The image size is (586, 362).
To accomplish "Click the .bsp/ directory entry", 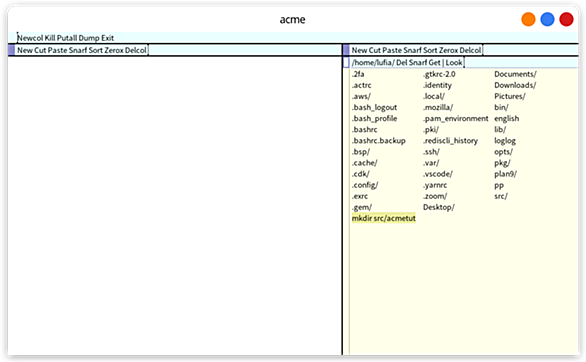I will 361,152.
